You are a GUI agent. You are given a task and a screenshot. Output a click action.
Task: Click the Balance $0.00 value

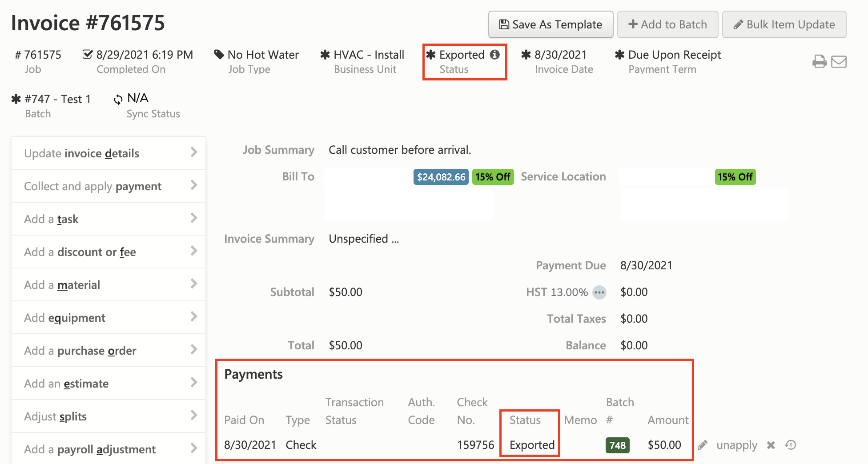click(x=634, y=345)
